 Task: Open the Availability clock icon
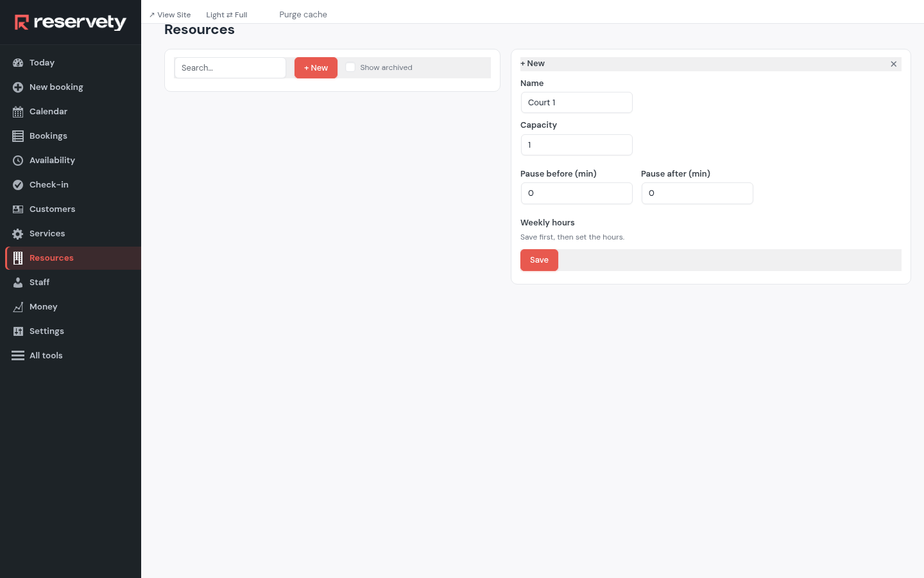[x=18, y=161]
